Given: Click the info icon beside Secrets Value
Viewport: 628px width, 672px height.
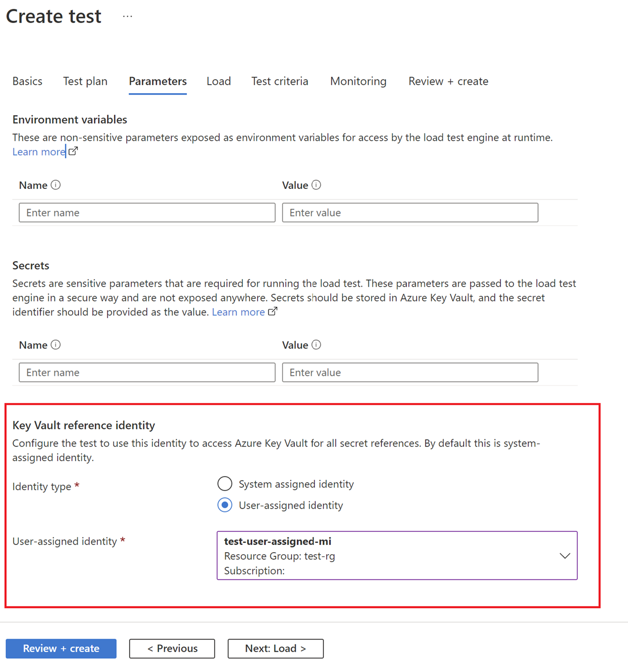Looking at the screenshot, I should (316, 345).
